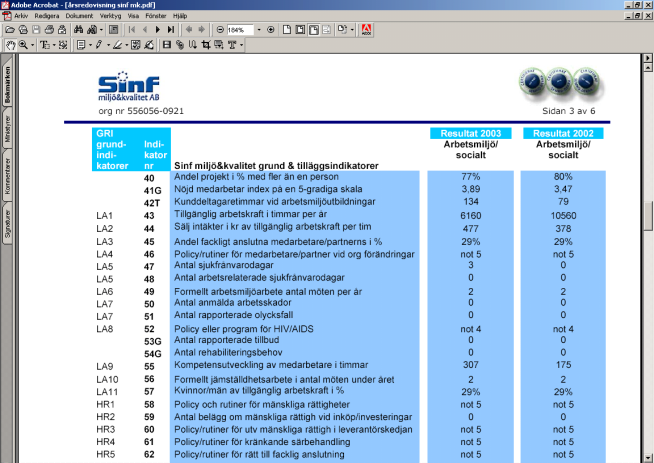Expand the Highlight tool dropdown

pos(126,45)
